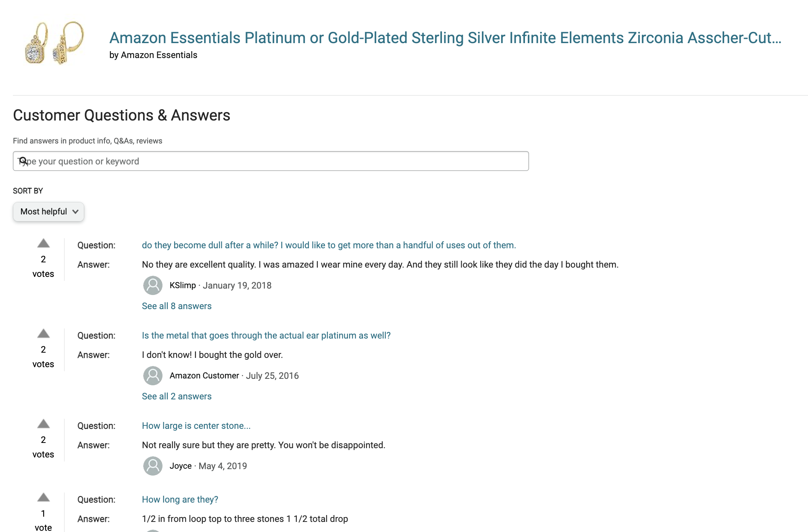Upvote the ear metal platinum question

[x=43, y=334]
